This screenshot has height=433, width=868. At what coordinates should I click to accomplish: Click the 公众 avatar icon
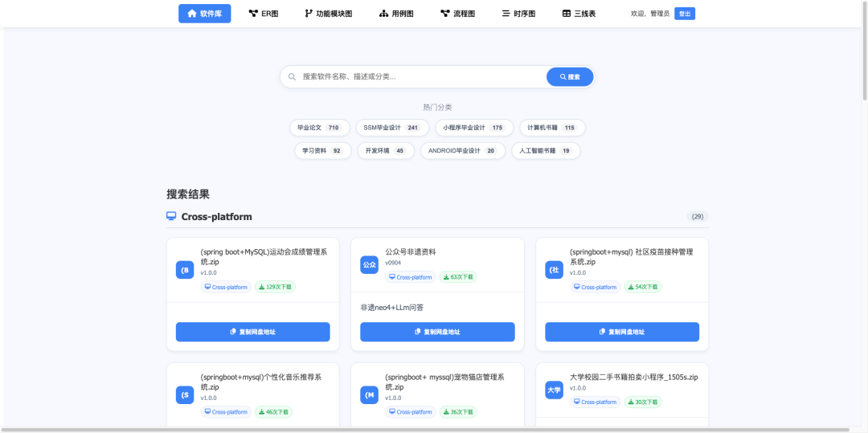[x=369, y=265]
